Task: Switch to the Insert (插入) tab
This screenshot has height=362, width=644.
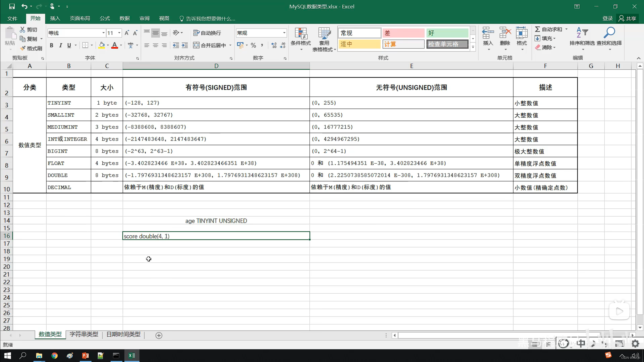Action: 55,18
